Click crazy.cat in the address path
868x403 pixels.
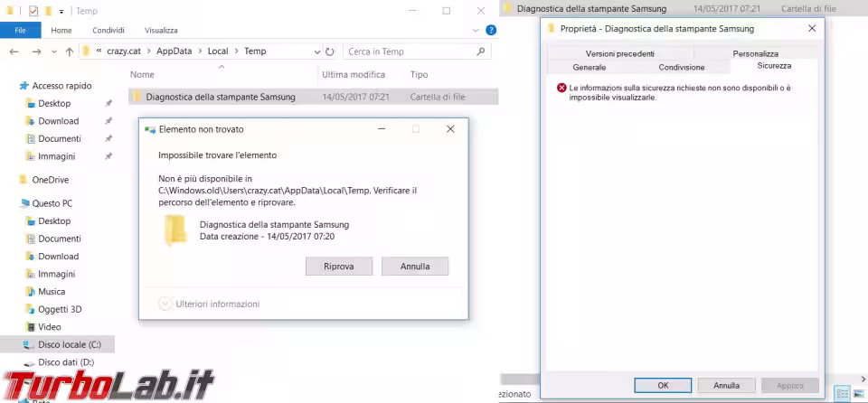(x=124, y=51)
